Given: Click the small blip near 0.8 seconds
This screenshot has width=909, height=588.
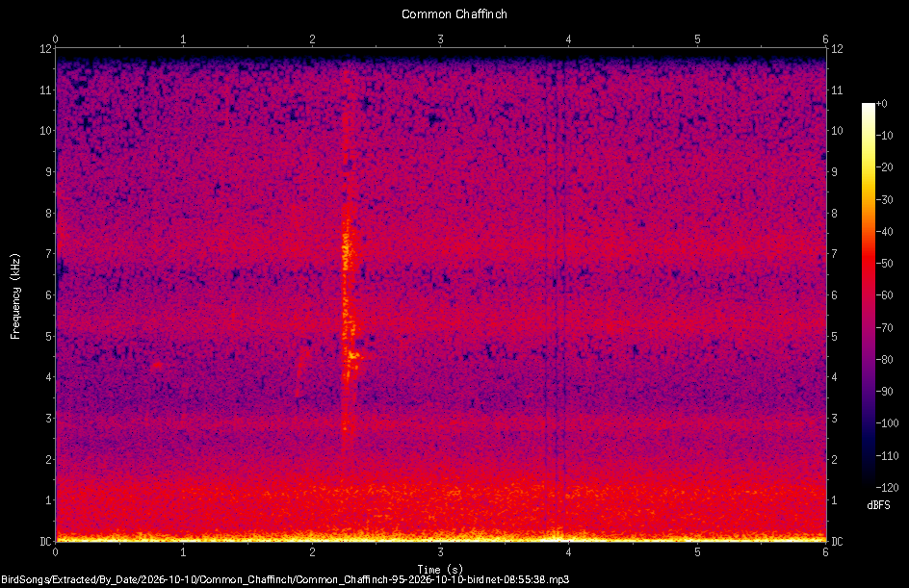Looking at the screenshot, I should point(157,366).
